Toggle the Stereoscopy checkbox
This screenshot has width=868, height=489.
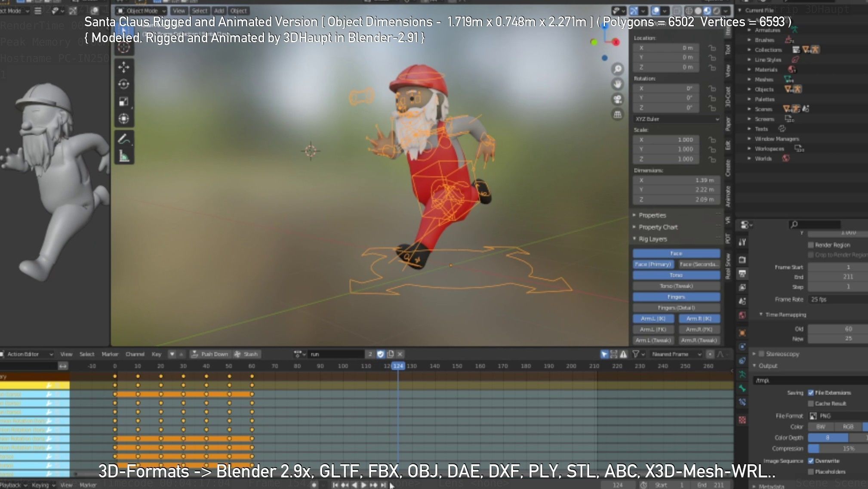[x=761, y=354]
